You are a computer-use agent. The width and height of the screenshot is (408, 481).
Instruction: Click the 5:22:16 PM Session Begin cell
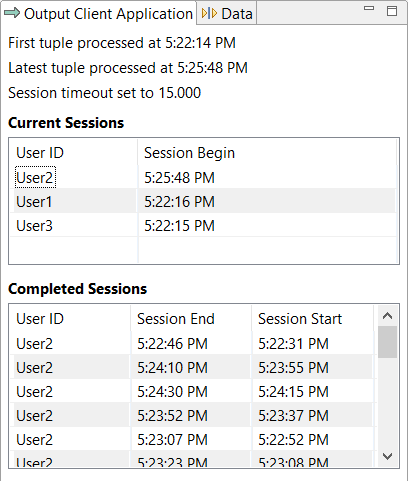click(179, 202)
